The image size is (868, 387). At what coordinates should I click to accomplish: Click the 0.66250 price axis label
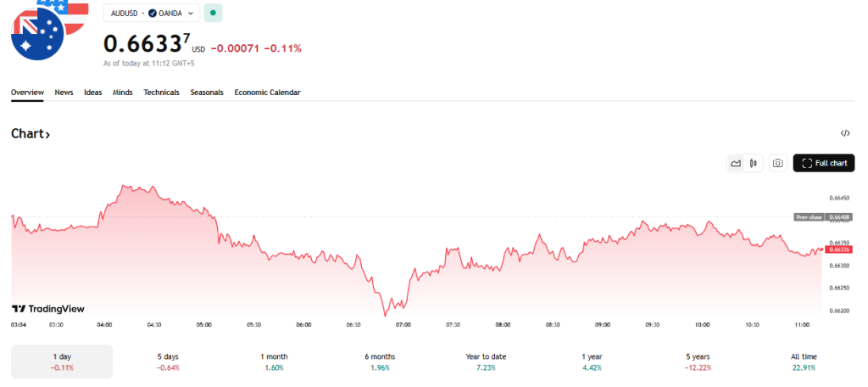coord(838,288)
